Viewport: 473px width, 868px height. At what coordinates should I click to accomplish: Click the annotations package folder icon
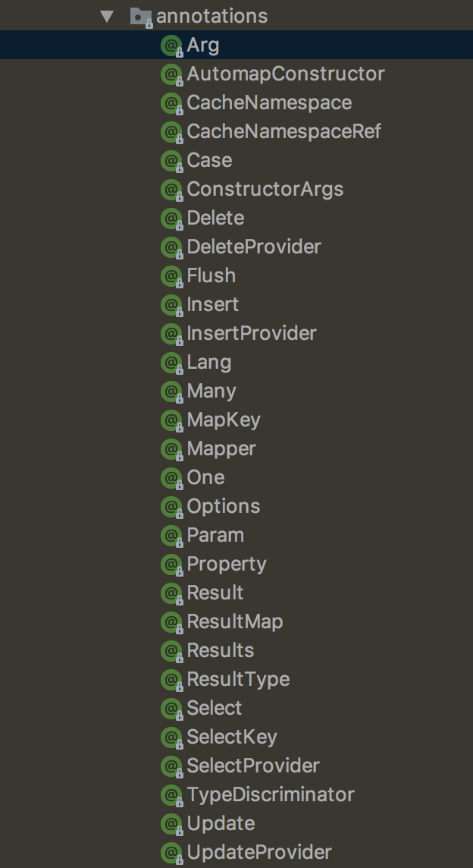pyautogui.click(x=140, y=16)
